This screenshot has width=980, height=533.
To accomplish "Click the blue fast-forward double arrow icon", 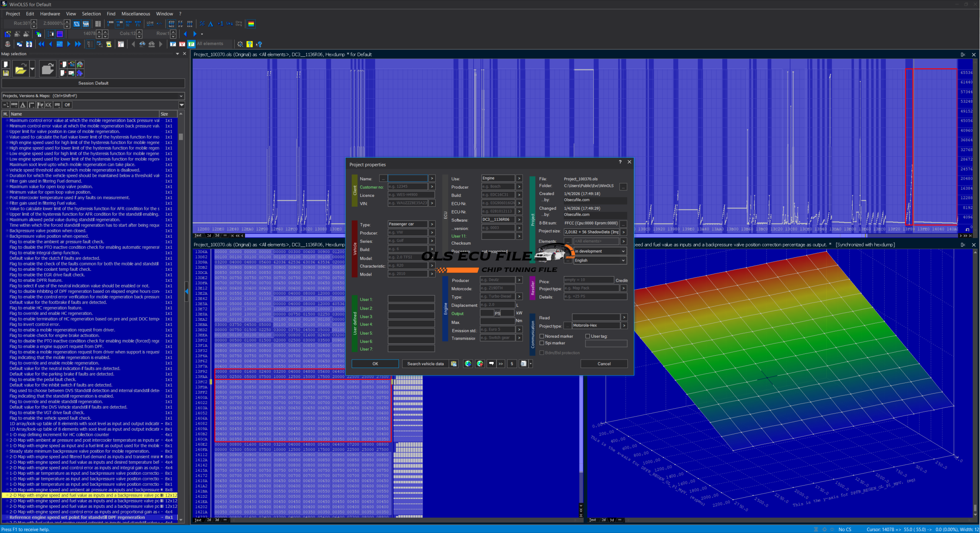I will coord(78,44).
